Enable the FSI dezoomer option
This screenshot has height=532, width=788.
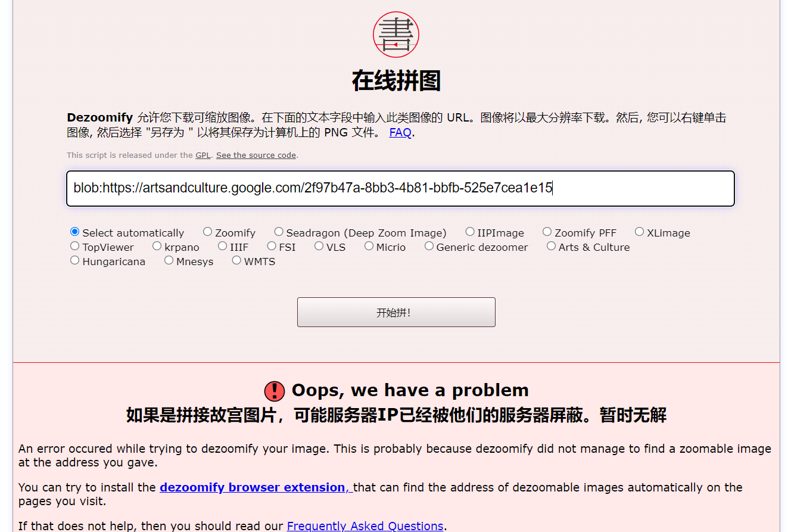click(x=271, y=245)
